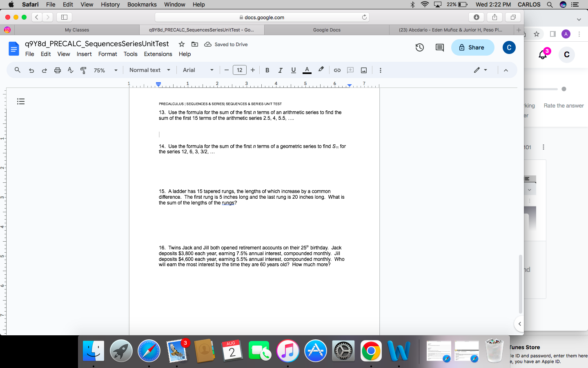This screenshot has height=368, width=588.
Task: Open the text color picker
Action: 307,70
